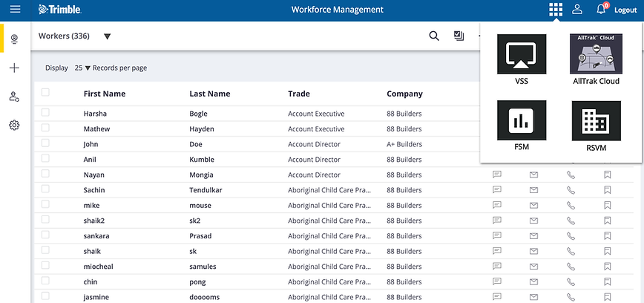The image size is (644, 303).
Task: Open the user profile icon
Action: tap(577, 10)
